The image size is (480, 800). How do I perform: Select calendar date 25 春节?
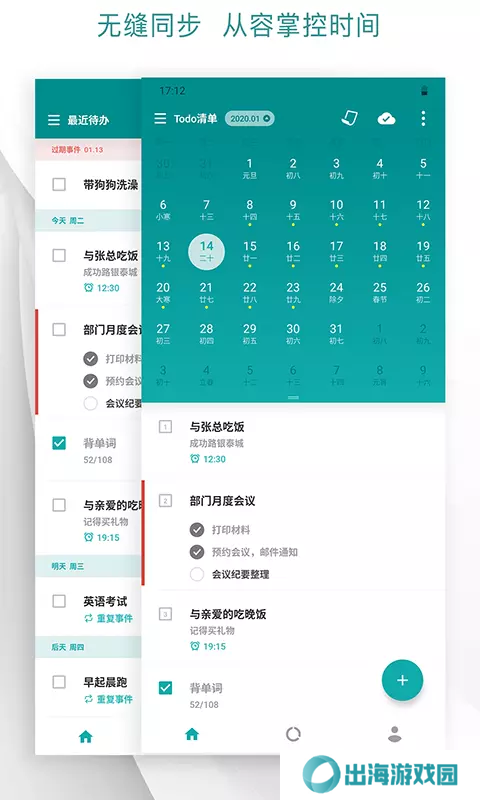[380, 292]
